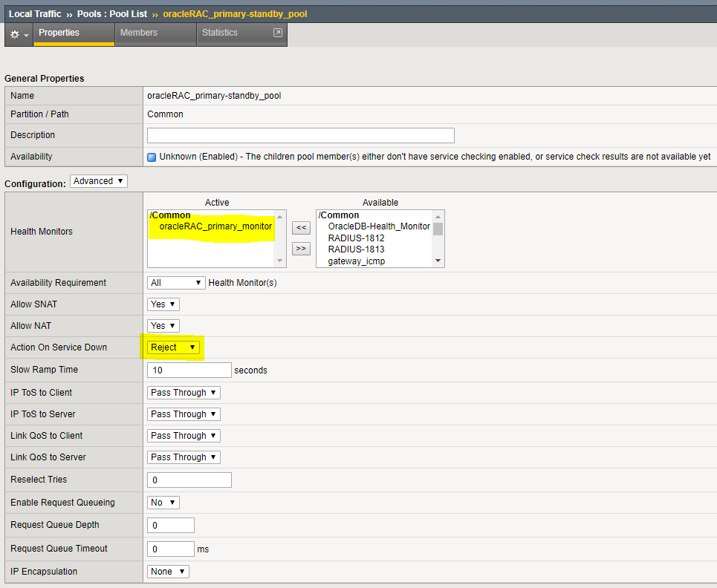Click the Request Queue Timeout field
The height and width of the screenshot is (588, 717).
coord(171,549)
